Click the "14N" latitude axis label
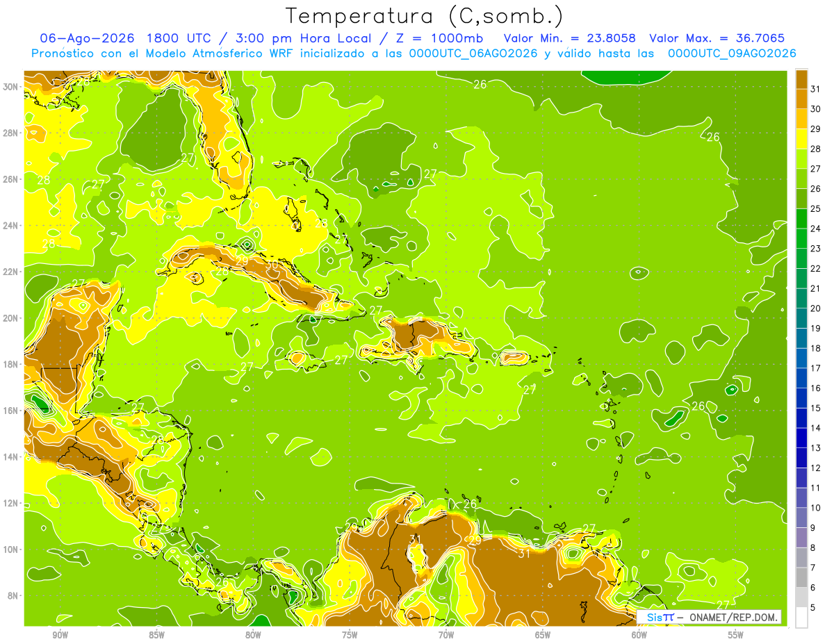This screenshot has height=644, width=834. pos(11,457)
